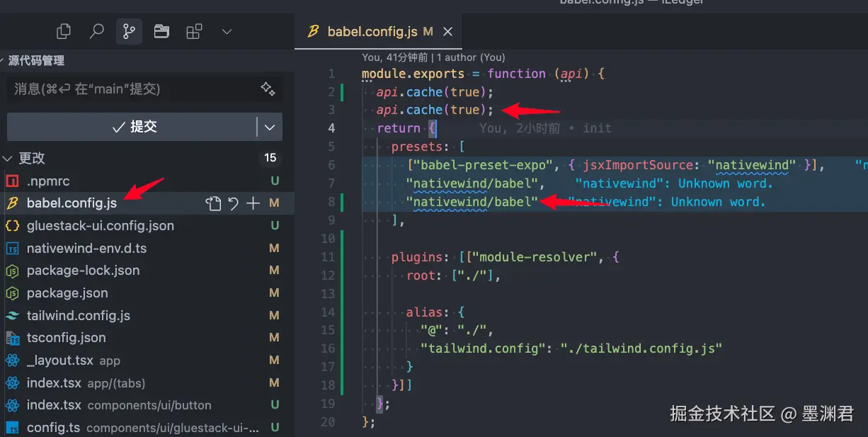This screenshot has width=868, height=437.
Task: Open the folder project view icon
Action: [161, 31]
